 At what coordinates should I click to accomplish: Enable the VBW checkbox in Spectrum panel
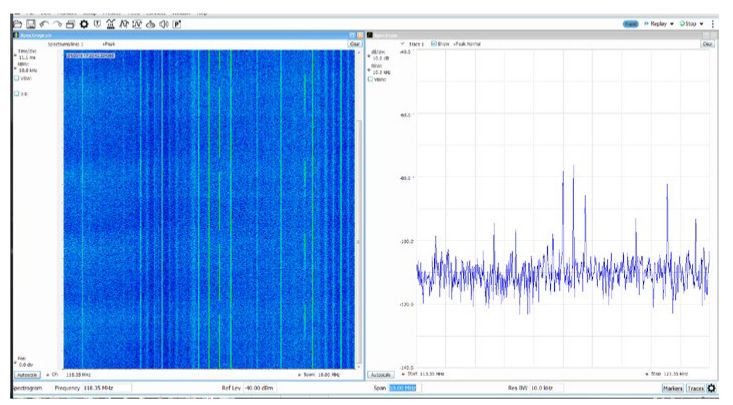click(x=372, y=80)
